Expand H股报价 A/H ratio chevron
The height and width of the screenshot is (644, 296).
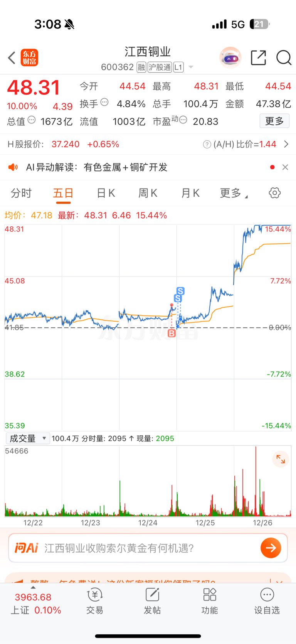click(x=286, y=144)
